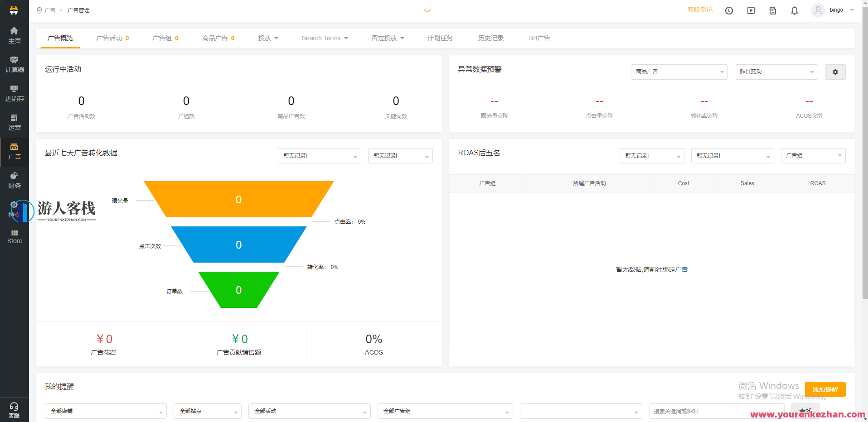Open the 主页 section in the sidebar
This screenshot has width=868, height=422.
click(14, 35)
